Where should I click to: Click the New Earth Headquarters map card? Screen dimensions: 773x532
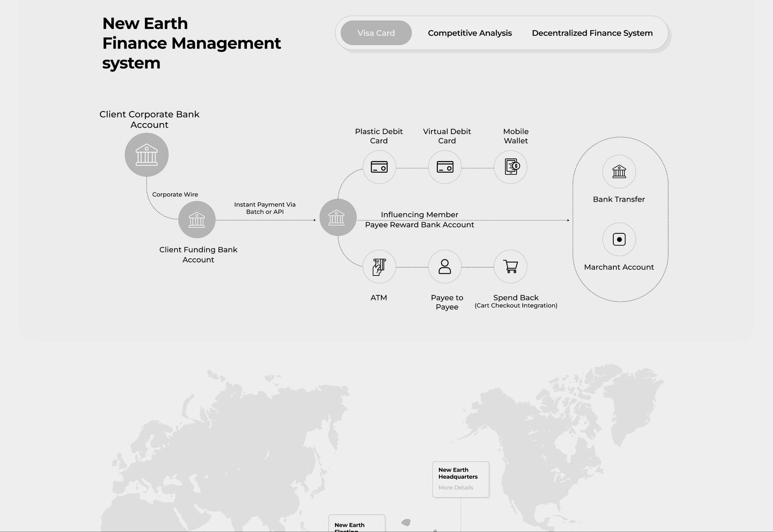[x=460, y=474]
